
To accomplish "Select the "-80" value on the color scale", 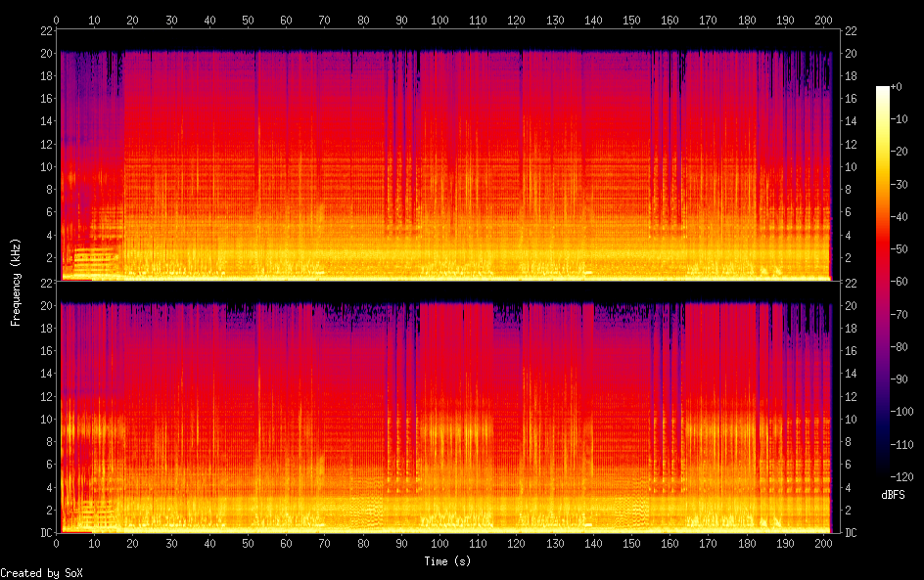I will pyautogui.click(x=900, y=347).
